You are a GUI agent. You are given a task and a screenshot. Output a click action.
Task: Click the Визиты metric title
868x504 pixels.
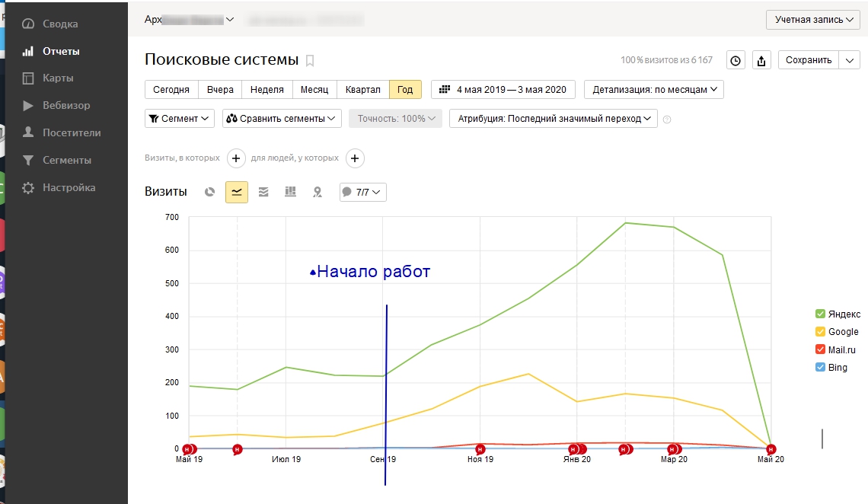coord(165,192)
